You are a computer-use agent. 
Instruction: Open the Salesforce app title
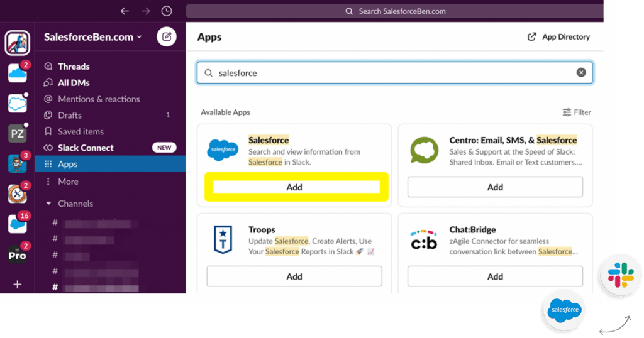[269, 140]
